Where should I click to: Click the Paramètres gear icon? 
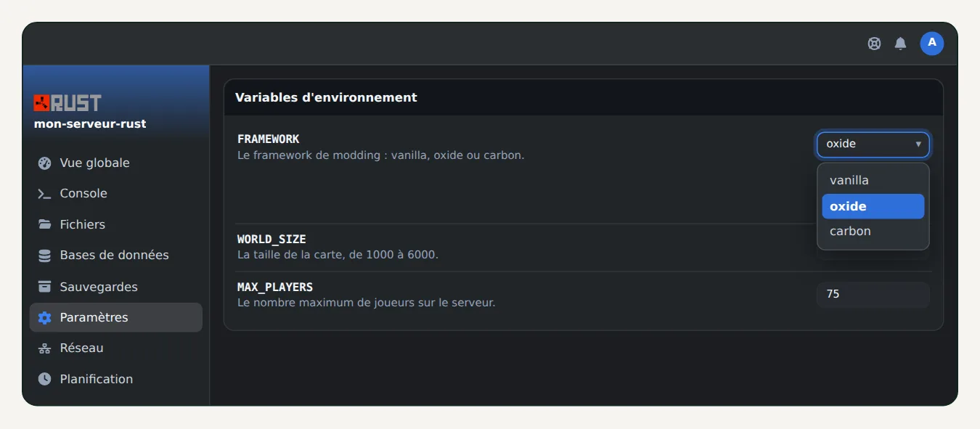coord(45,317)
